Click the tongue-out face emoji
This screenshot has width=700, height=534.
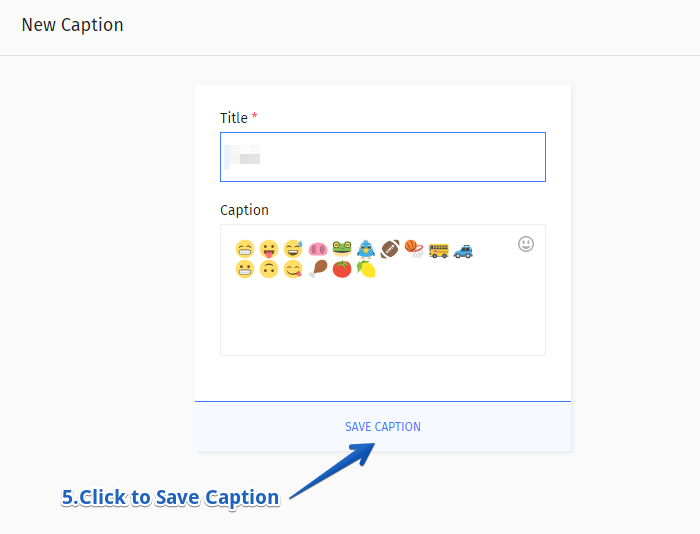click(269, 249)
